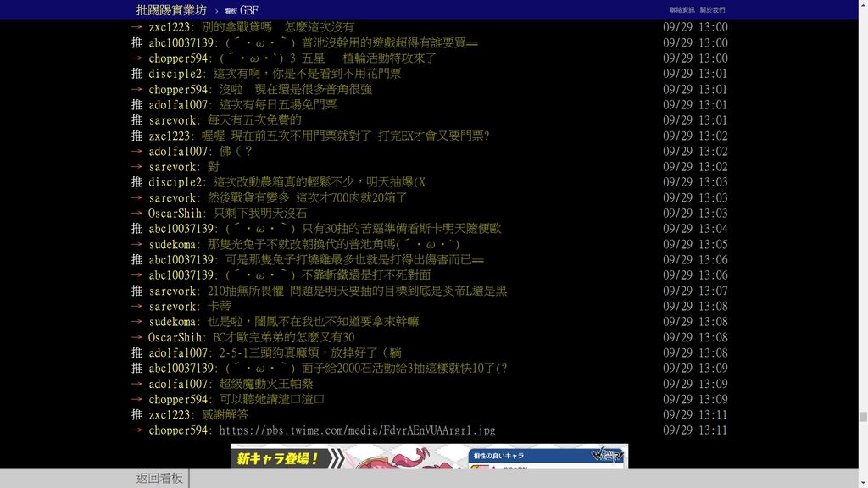Click username sudekoma on the 那隻光兔子 row

click(x=171, y=244)
